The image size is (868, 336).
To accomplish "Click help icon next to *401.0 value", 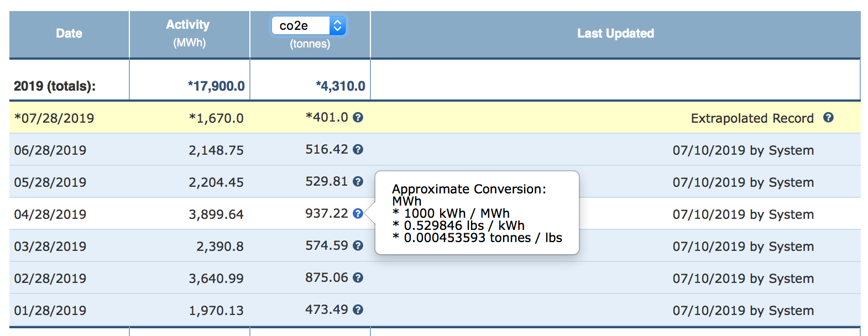I will click(x=358, y=117).
